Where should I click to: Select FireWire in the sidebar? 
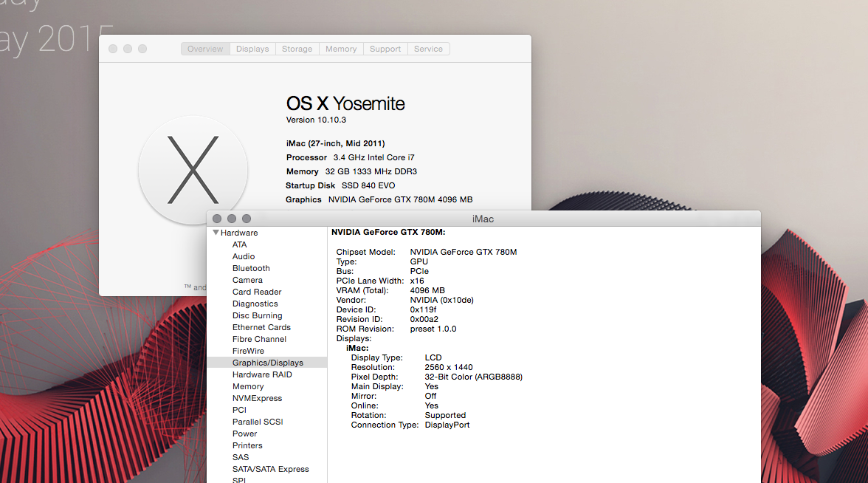click(249, 351)
